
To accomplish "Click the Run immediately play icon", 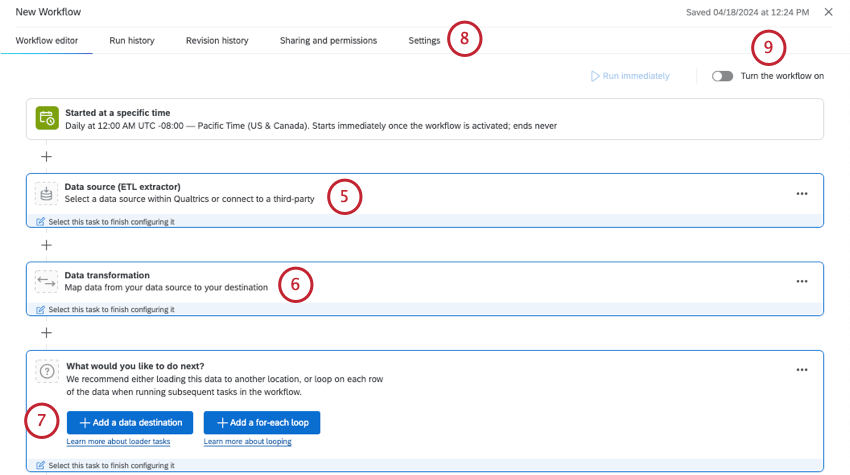I will click(x=595, y=76).
